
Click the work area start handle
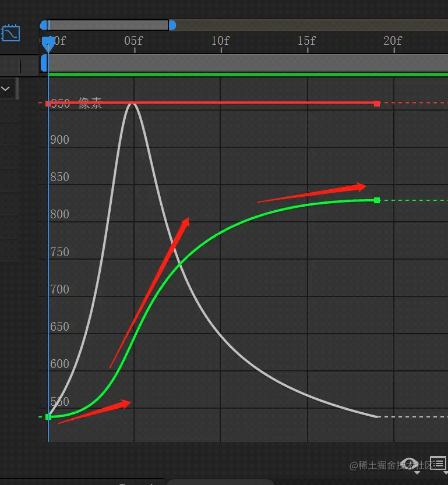click(x=44, y=62)
